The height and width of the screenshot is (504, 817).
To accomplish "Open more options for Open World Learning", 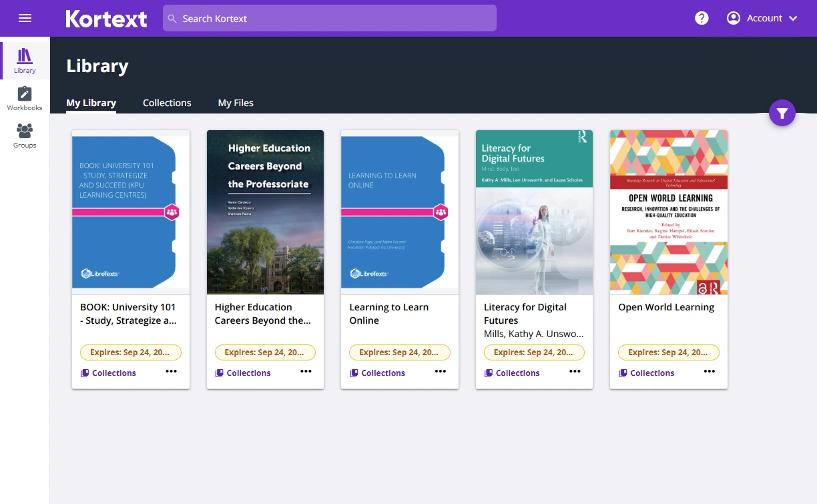I will coord(710,371).
